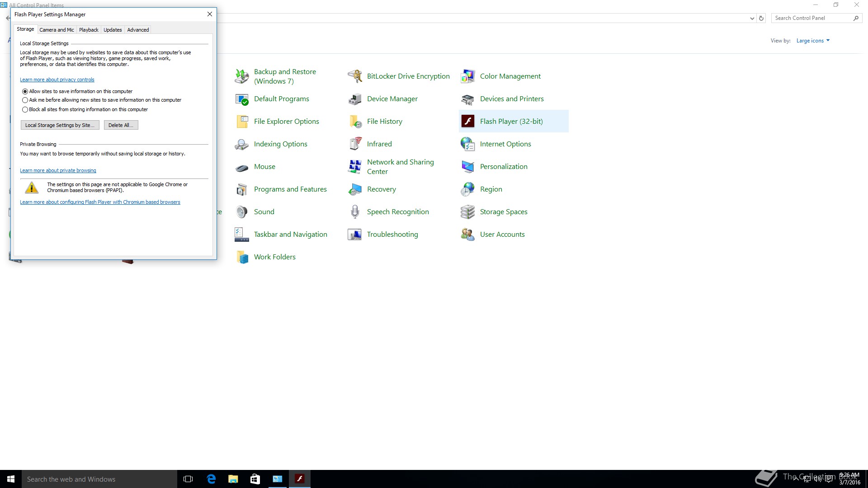Open Color Management icon

pos(468,76)
